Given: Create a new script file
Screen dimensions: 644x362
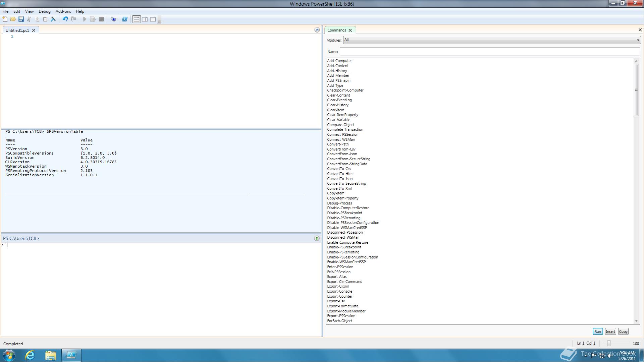Looking at the screenshot, I should (5, 19).
